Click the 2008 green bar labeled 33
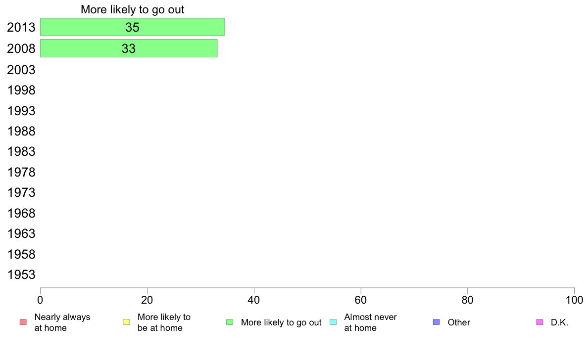588x364 pixels. point(129,48)
